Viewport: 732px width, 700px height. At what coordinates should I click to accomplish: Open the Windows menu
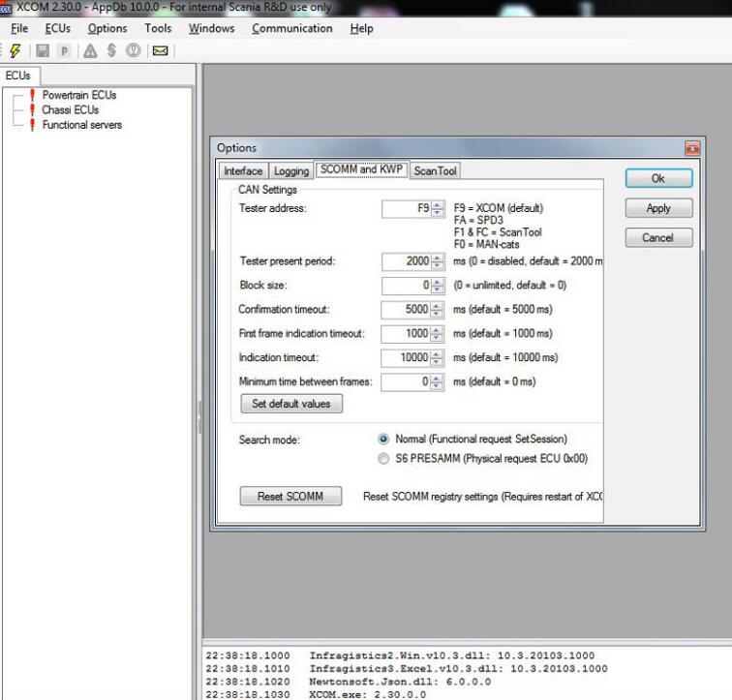[x=211, y=28]
